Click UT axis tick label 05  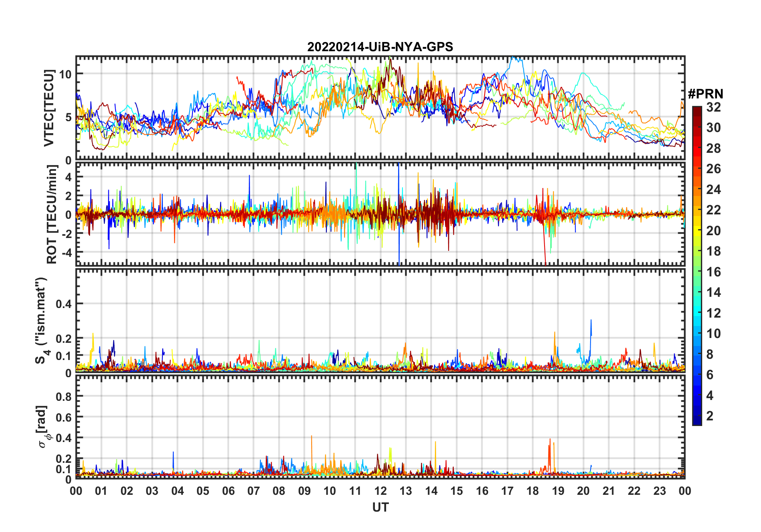pyautogui.click(x=203, y=491)
